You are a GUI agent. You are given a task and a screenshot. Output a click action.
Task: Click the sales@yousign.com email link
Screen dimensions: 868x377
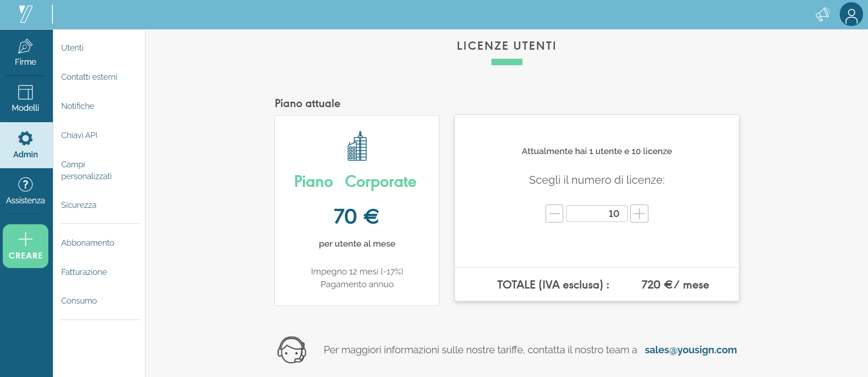[x=691, y=350]
